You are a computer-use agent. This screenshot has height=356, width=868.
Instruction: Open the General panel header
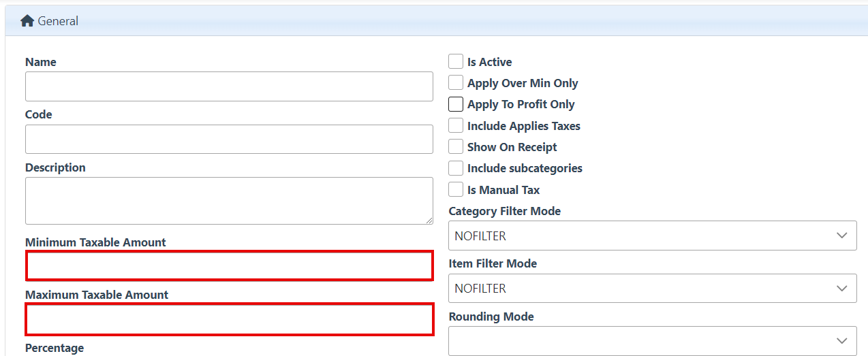point(58,21)
